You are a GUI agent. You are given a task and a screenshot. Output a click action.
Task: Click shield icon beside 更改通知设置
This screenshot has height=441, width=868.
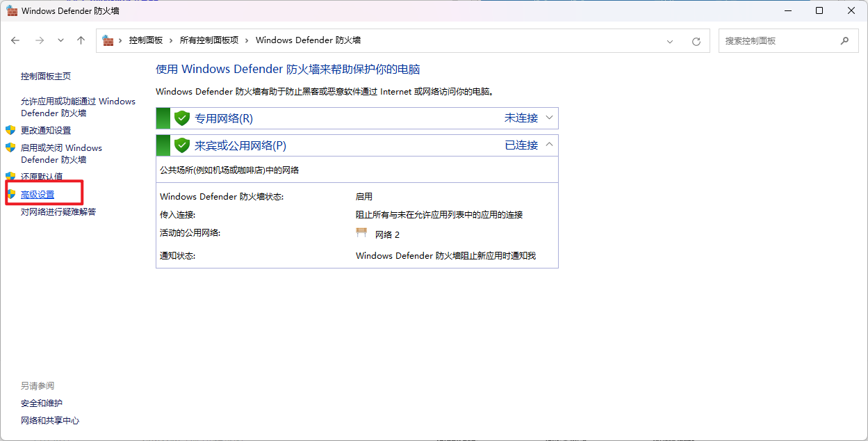coord(10,130)
